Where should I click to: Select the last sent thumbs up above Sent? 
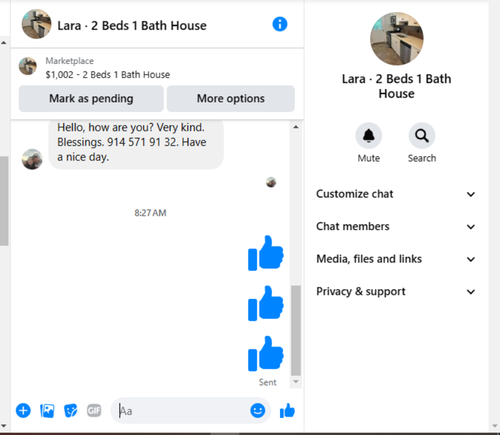tap(266, 353)
